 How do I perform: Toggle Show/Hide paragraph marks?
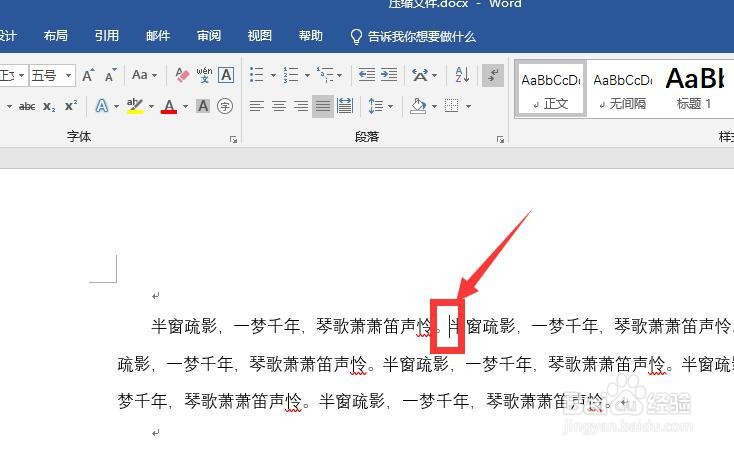tap(493, 75)
